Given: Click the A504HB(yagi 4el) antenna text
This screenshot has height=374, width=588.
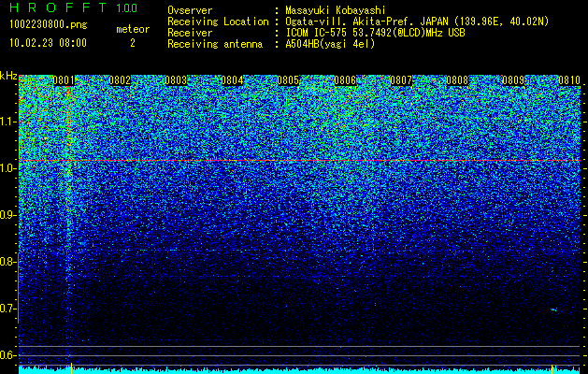Looking at the screenshot, I should 330,44.
